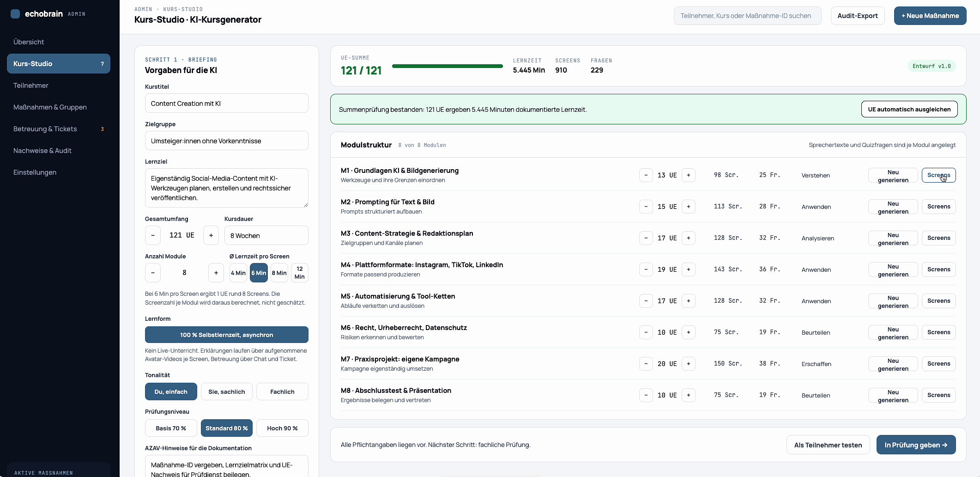
Task: Click into the Zielgruppe input field
Action: (x=227, y=141)
